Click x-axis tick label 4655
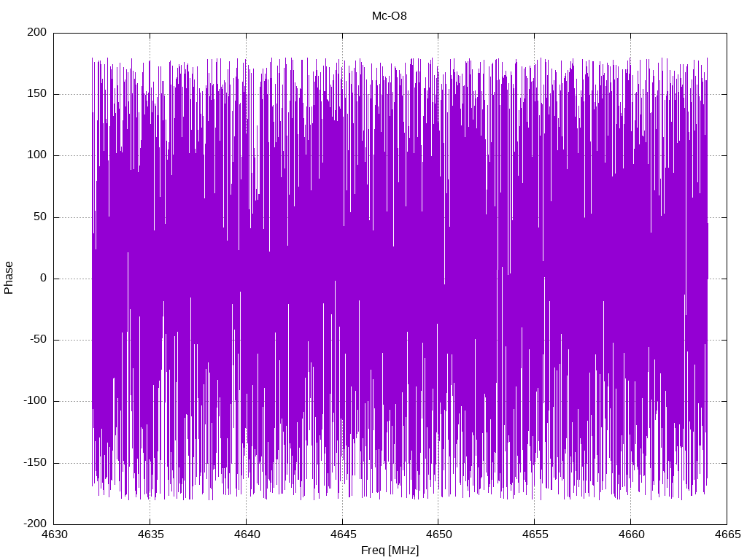 click(x=535, y=534)
